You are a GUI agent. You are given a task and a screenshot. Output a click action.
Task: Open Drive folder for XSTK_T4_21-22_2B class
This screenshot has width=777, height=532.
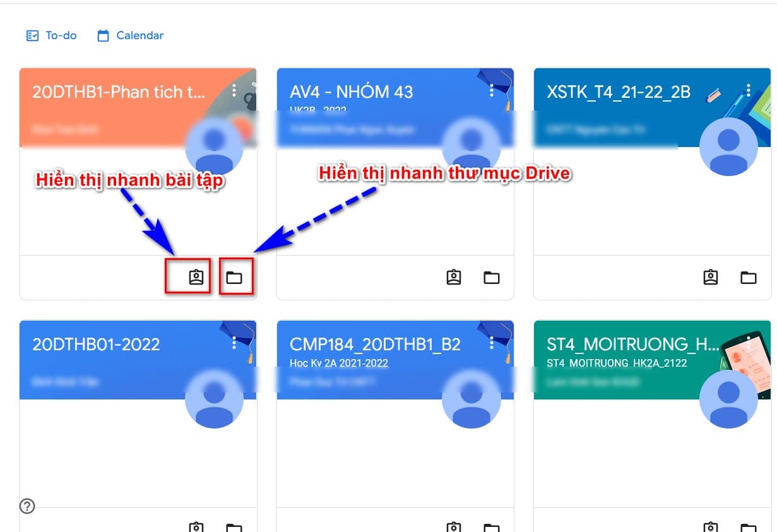pyautogui.click(x=749, y=277)
